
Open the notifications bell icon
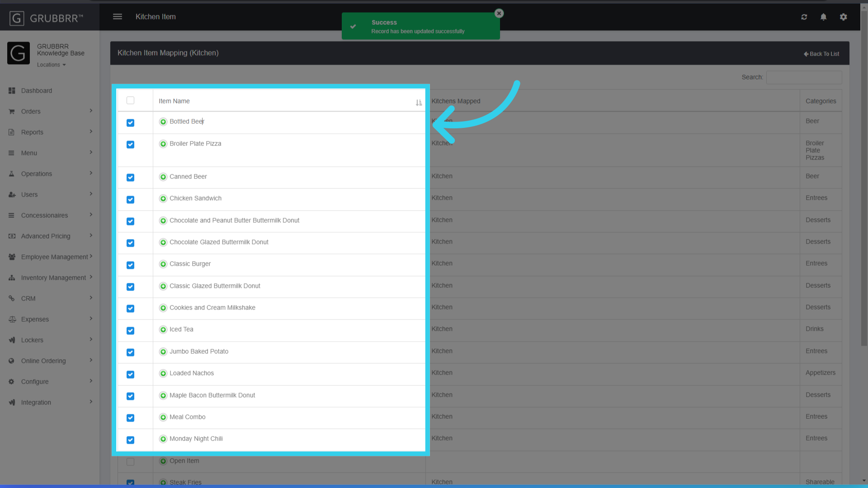point(823,17)
